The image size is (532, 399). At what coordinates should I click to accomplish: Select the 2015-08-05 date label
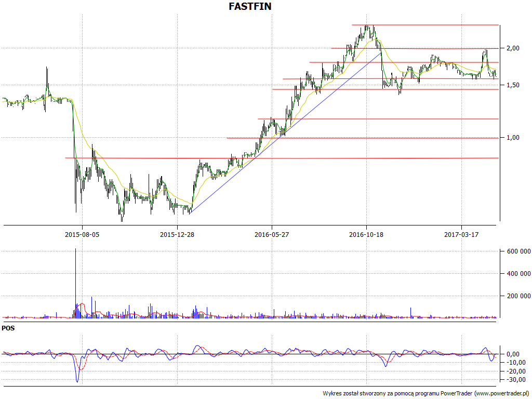tap(82, 234)
